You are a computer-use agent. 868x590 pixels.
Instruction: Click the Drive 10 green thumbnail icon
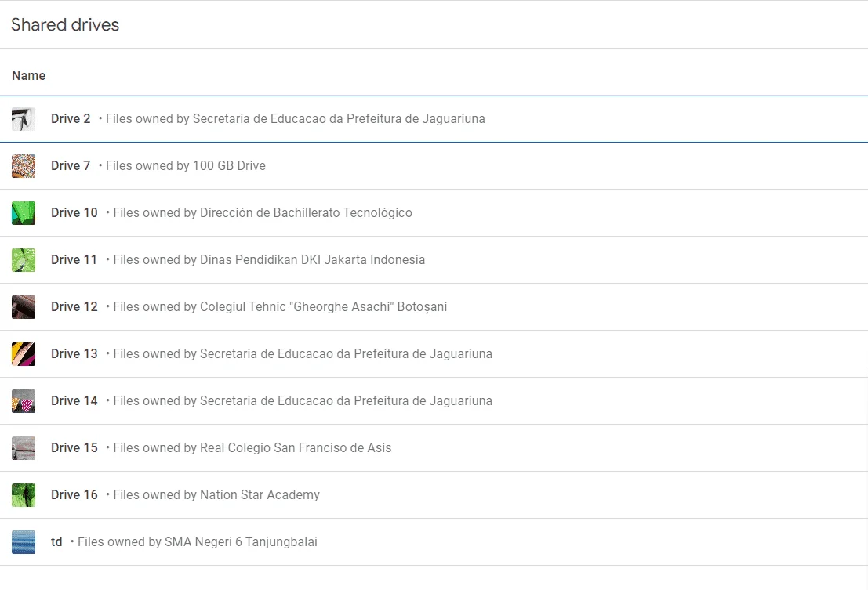pyautogui.click(x=24, y=213)
